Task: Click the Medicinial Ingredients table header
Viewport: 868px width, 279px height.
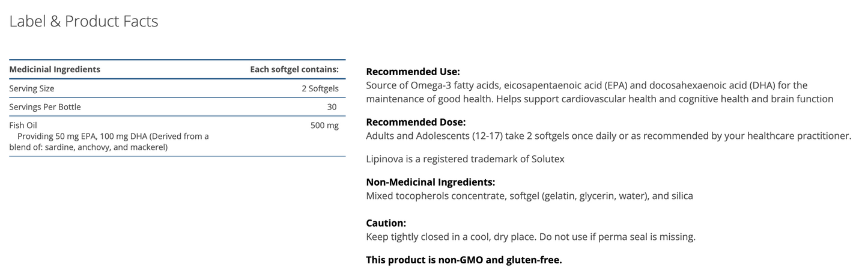Action: click(55, 70)
